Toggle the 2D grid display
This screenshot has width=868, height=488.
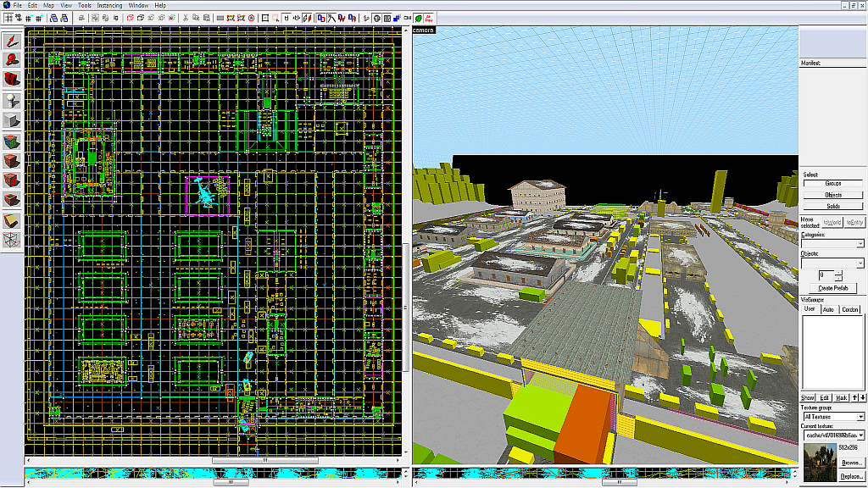pyautogui.click(x=8, y=19)
